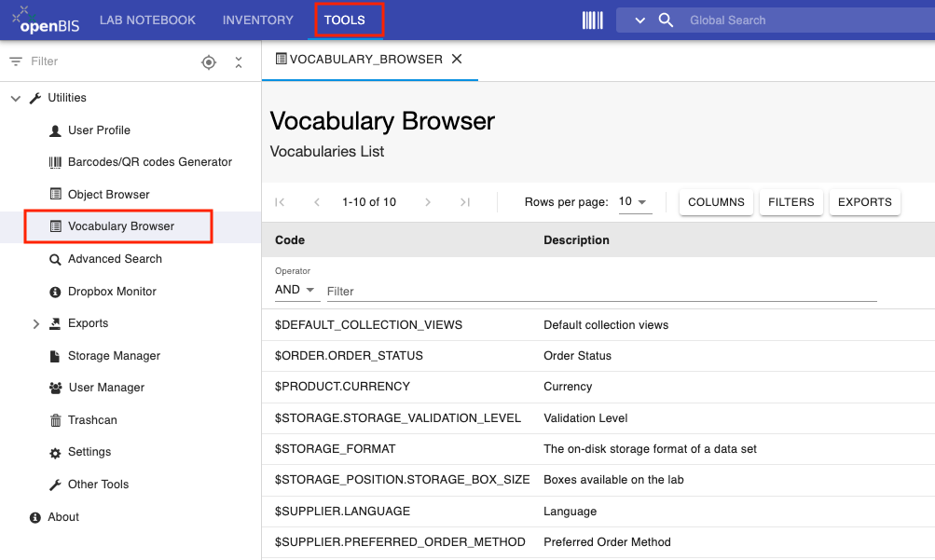Open the $PRODUCT.CURRENCY row
The width and height of the screenshot is (935, 560).
click(x=598, y=388)
